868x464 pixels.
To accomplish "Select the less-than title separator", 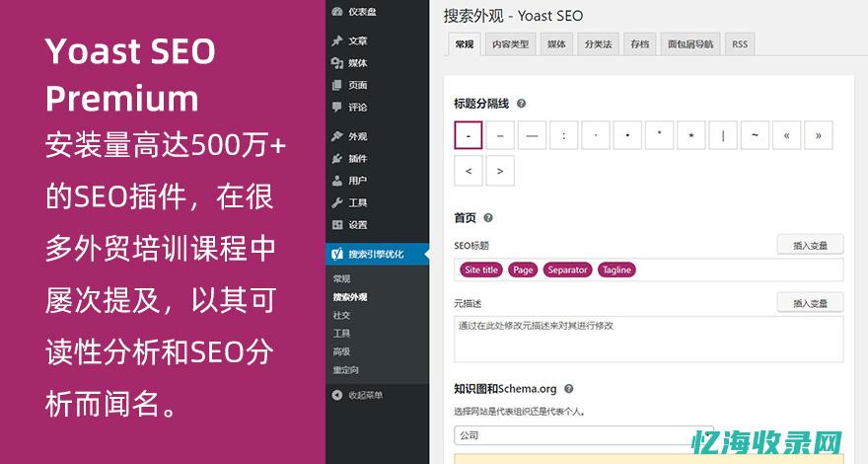I will pyautogui.click(x=469, y=171).
